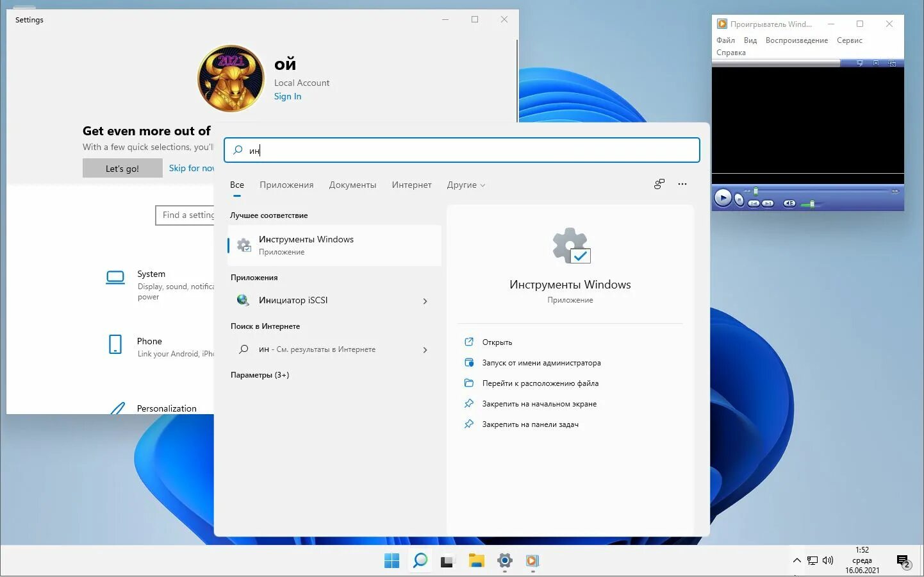Click the first media player skin toolbar icon
Screen dimensions: 924x577
click(860, 63)
